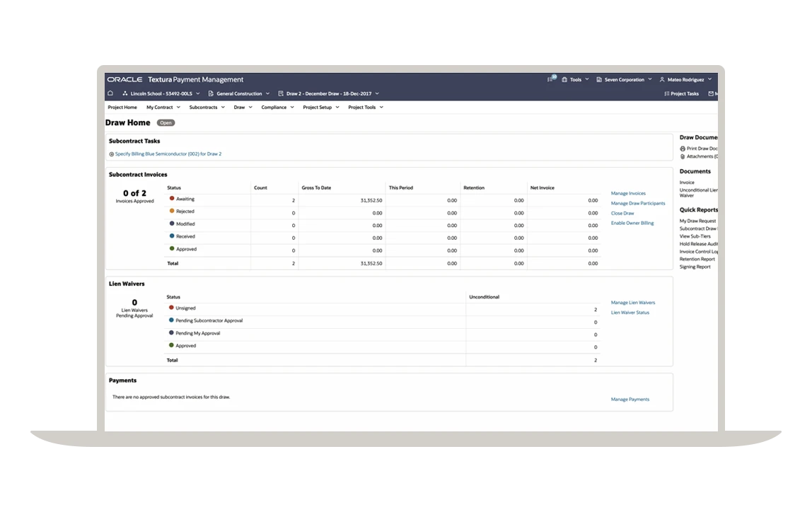
Task: Click the Project Tasks list icon
Action: tap(667, 93)
